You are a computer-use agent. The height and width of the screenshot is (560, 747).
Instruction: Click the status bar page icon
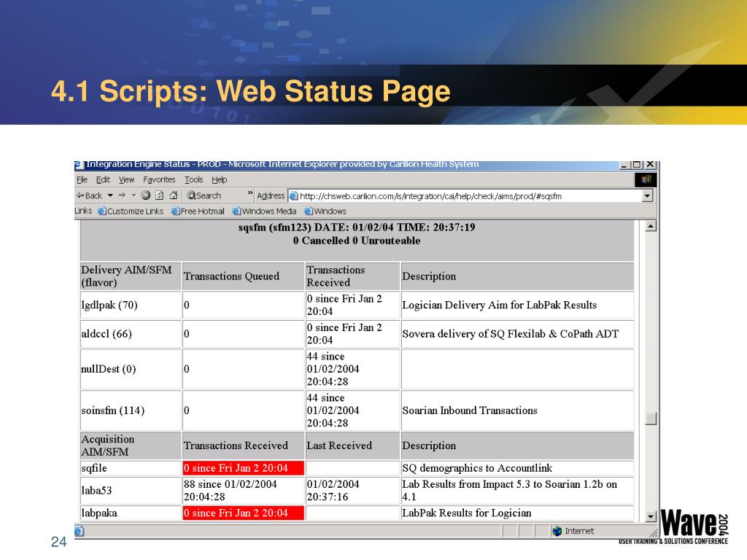tap(79, 531)
